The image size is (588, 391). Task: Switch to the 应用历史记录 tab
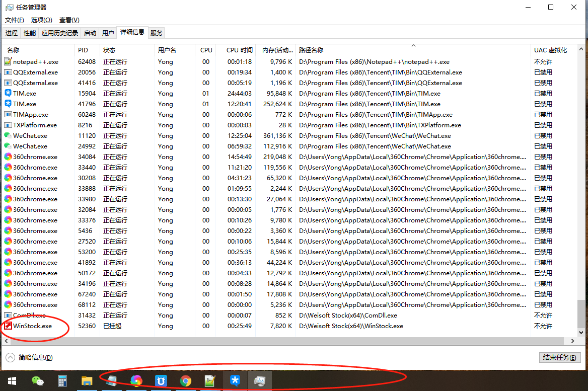(x=59, y=33)
